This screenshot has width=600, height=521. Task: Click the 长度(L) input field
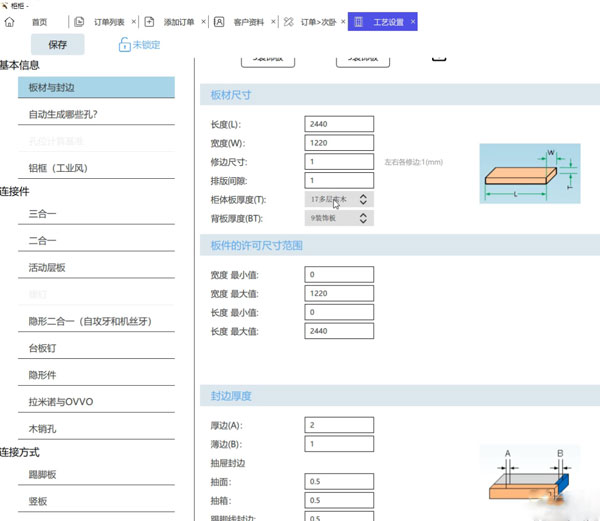(x=339, y=124)
